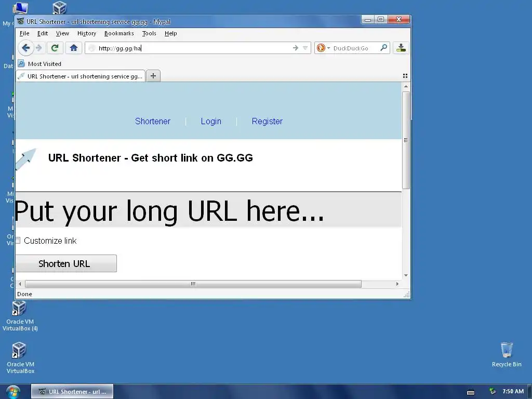Click the 'URL Shortener - Get short link' heading

coord(151,158)
